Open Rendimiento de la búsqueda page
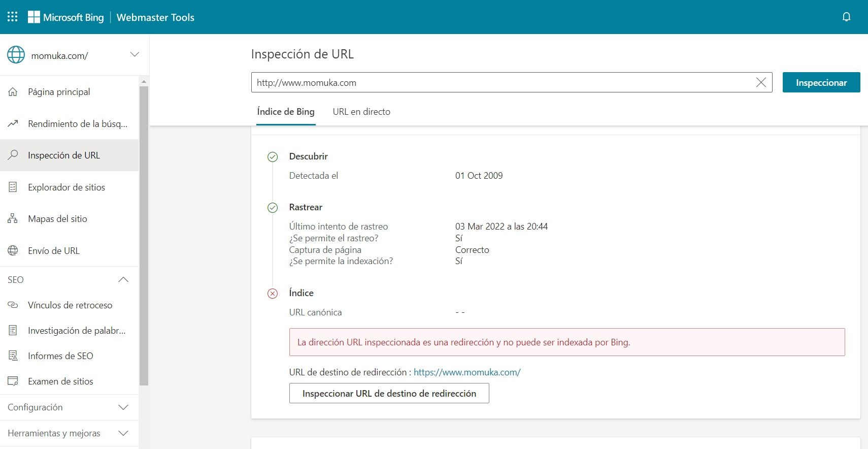This screenshot has width=868, height=449. 69,123
